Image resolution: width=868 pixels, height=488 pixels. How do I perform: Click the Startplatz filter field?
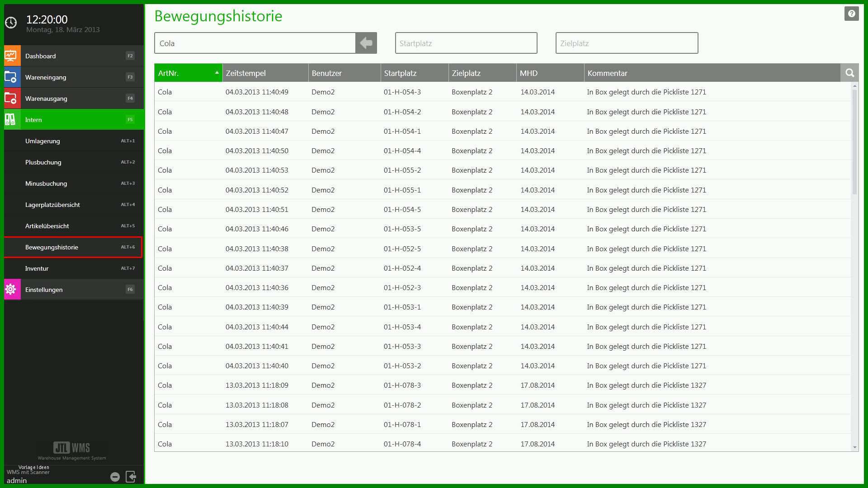click(x=466, y=43)
